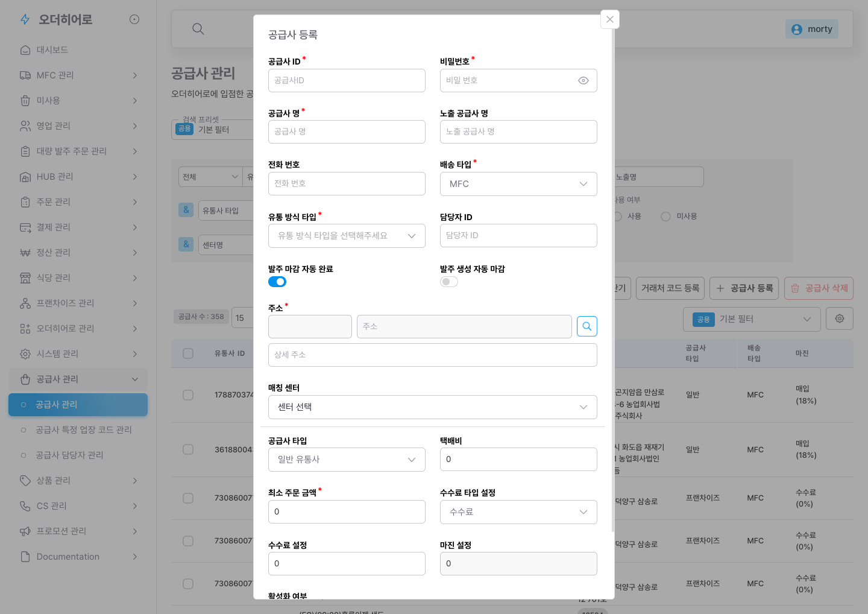This screenshot has height=614, width=868.
Task: Click the & button beside 유통사 타입
Action: pyautogui.click(x=186, y=210)
